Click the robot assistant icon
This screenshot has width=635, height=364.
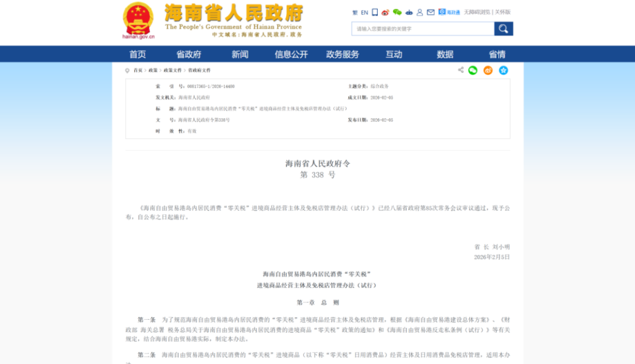pos(409,12)
